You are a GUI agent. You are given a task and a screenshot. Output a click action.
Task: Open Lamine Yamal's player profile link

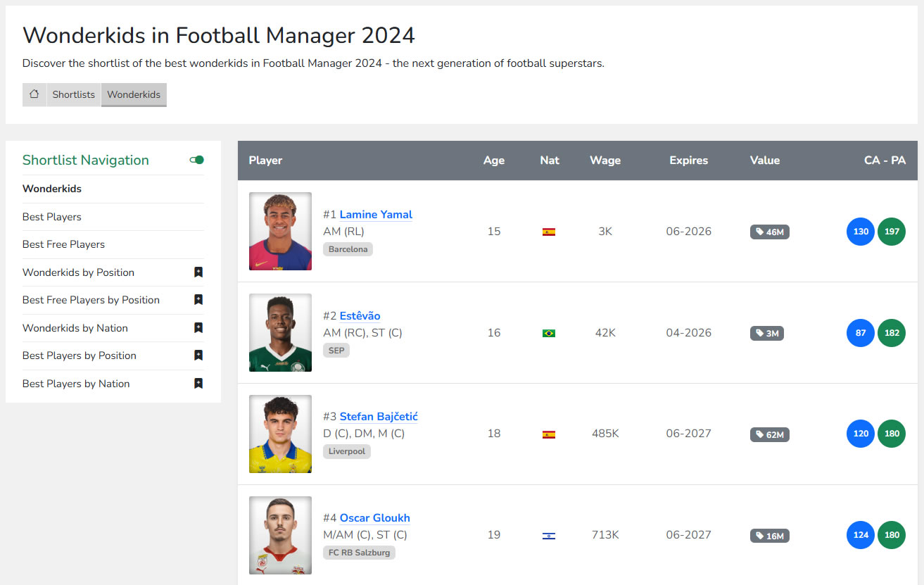[376, 215]
